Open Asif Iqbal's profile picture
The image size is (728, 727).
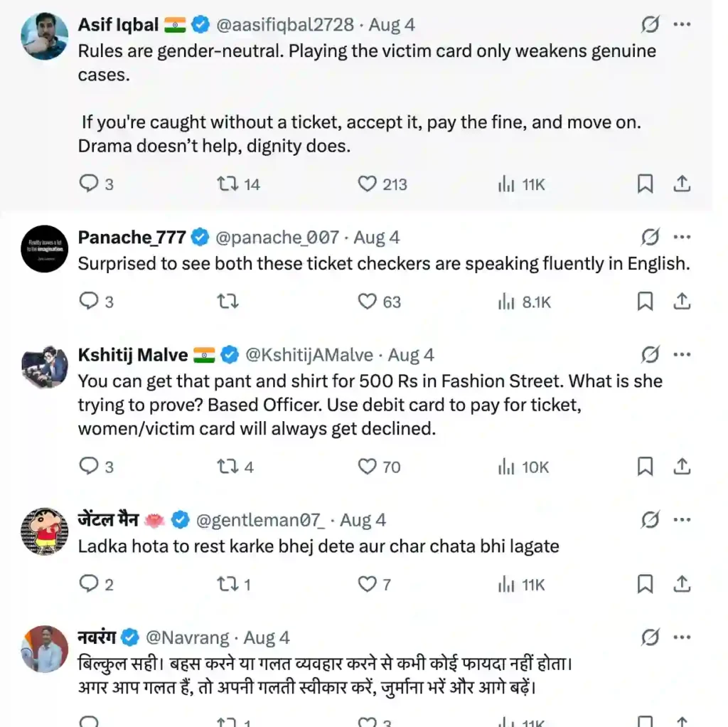point(45,36)
